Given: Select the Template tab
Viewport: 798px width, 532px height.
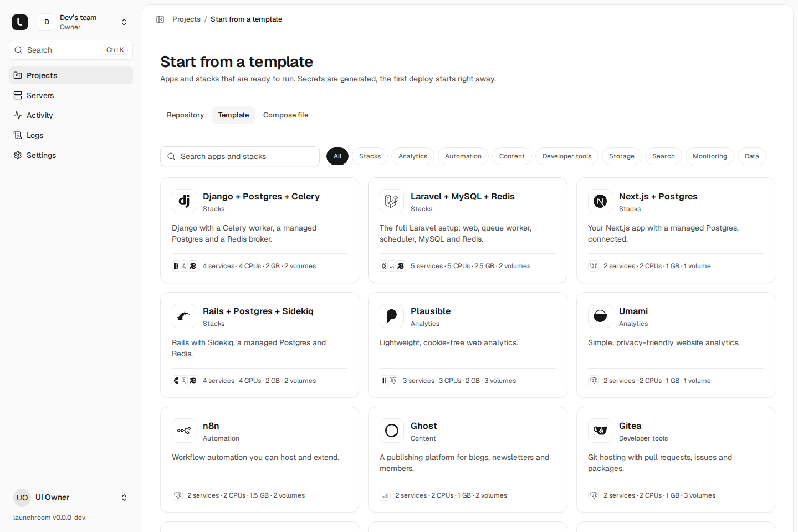Looking at the screenshot, I should pos(233,115).
